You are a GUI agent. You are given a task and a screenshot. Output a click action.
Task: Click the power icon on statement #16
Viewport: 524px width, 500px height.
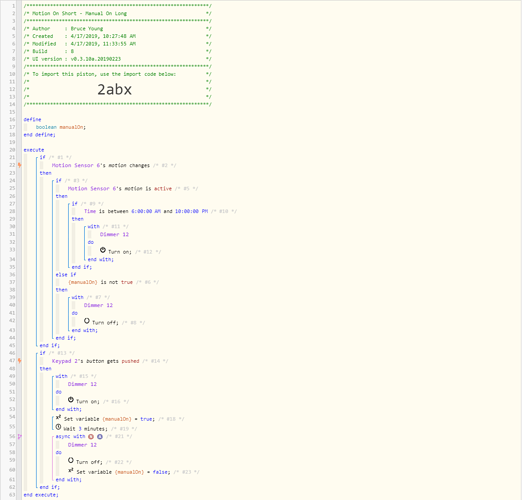71,400
